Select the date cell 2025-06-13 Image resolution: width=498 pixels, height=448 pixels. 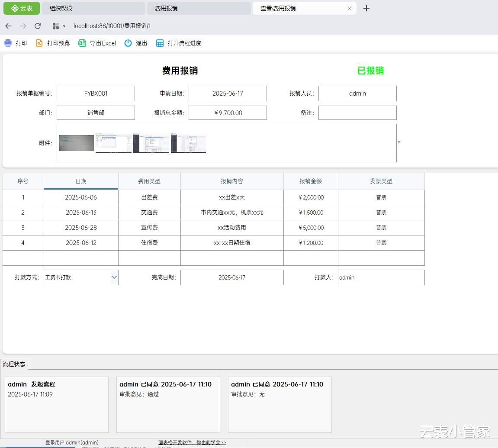81,213
